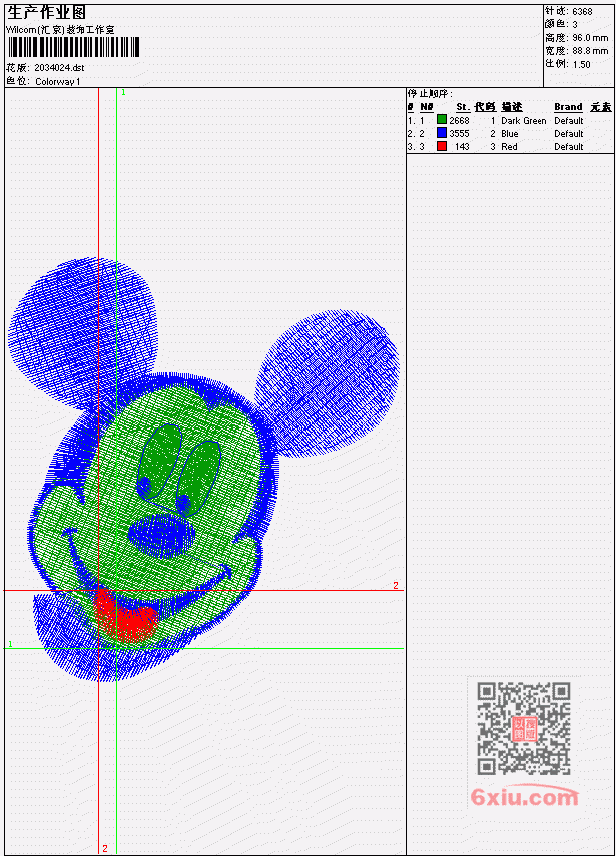Viewport: 616px width, 856px height.
Task: Click the 'Wilcom(汇京)装饰工作室' studio name
Action: (x=60, y=30)
